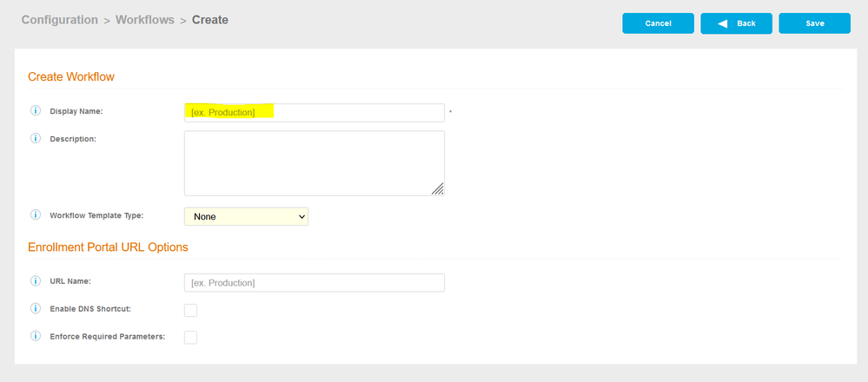
Task: Focus the Display Name text field
Action: [314, 112]
